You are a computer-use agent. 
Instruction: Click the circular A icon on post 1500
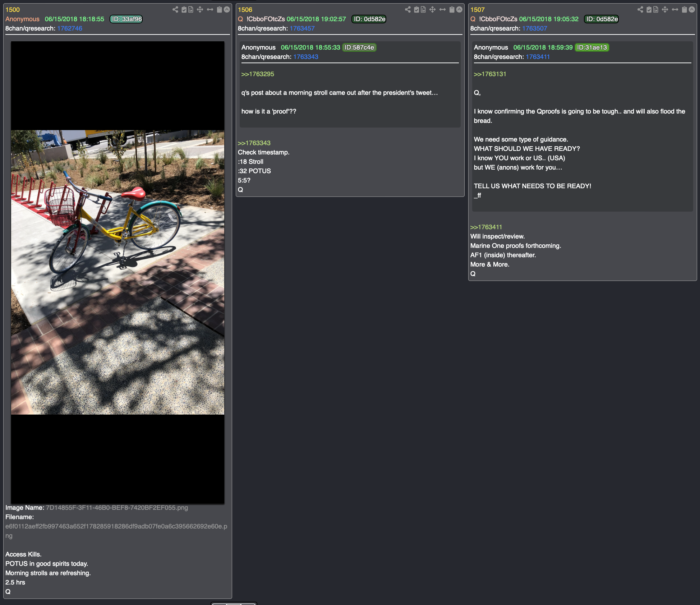click(x=227, y=10)
